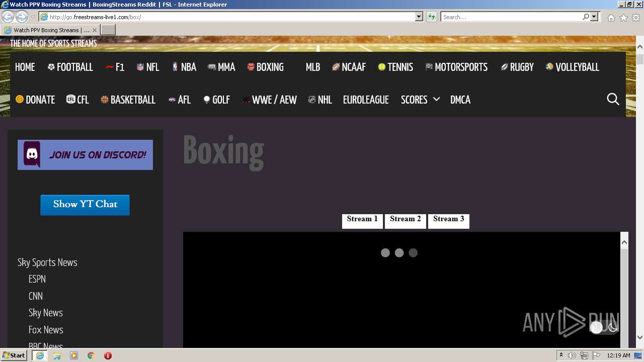
Task: Click the Football soccer-ball icon
Action: [x=51, y=67]
